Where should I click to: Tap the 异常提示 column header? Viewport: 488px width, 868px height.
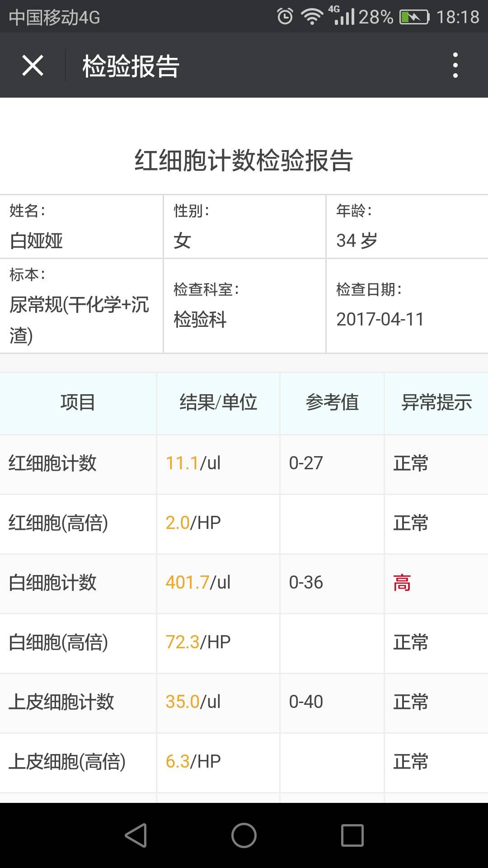[x=436, y=402]
